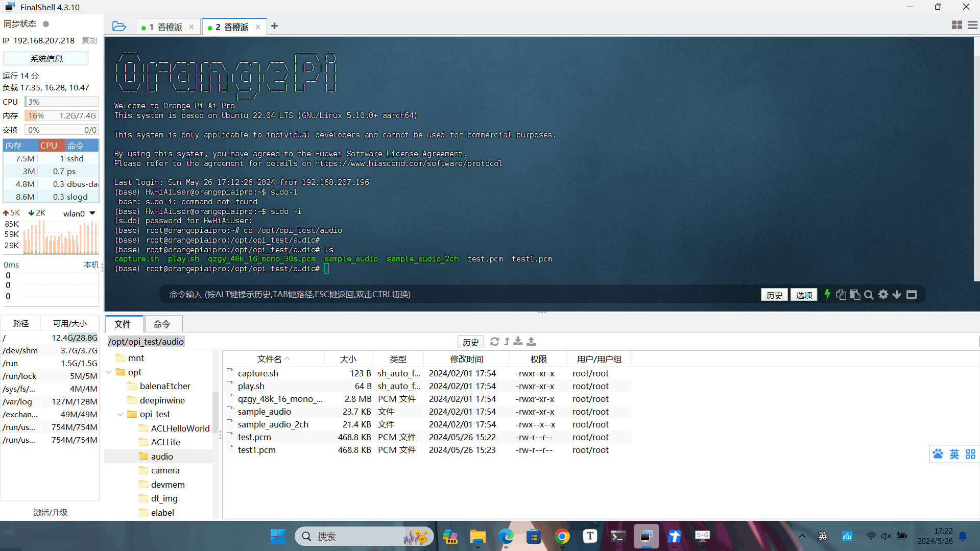
Task: Click the 可用/大小 column header
Action: (70, 323)
